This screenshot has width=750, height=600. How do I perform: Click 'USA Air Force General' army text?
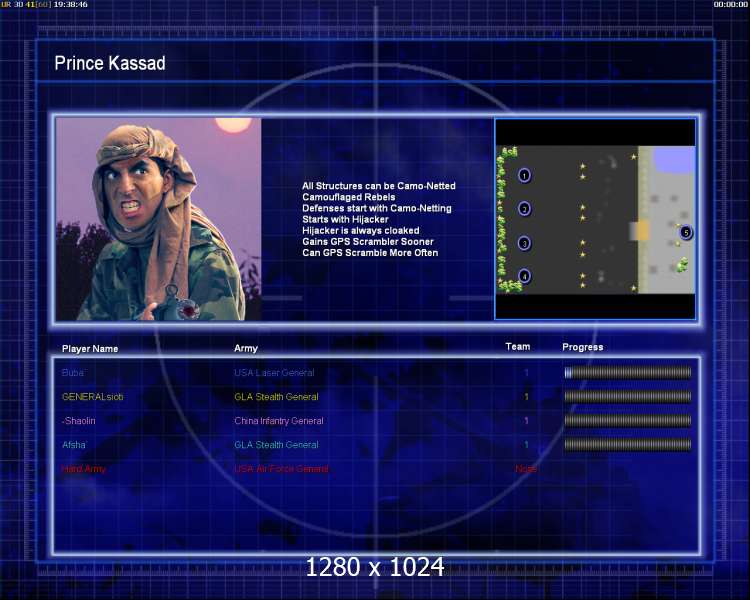click(x=281, y=469)
